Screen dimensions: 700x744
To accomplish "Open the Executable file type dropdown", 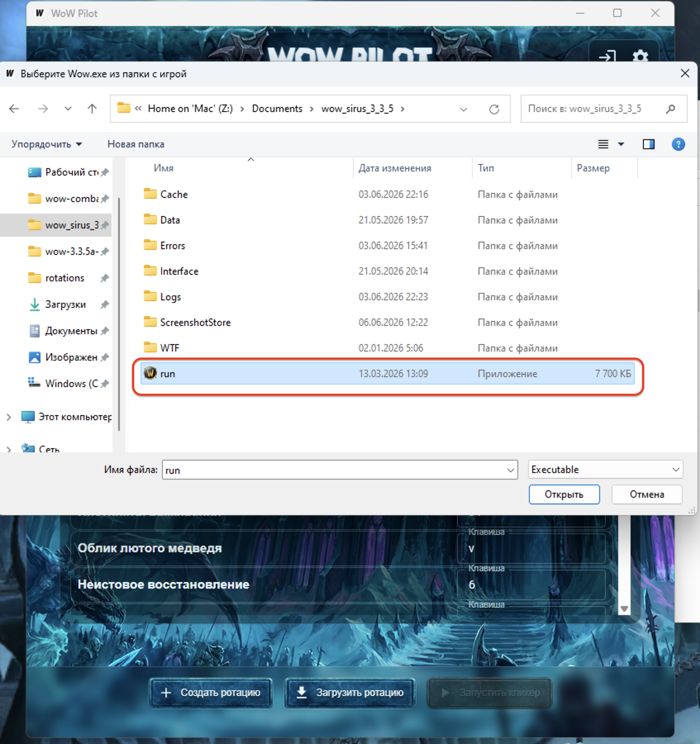I will [x=605, y=469].
